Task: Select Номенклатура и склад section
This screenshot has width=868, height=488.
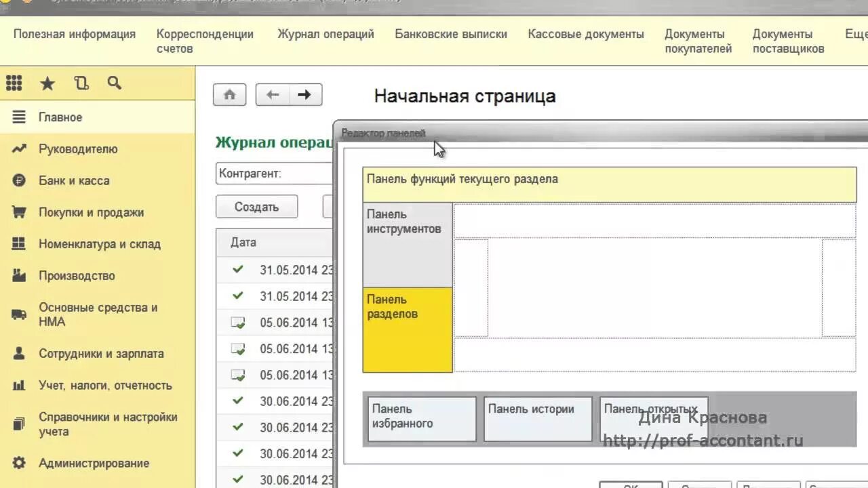Action: coord(98,244)
